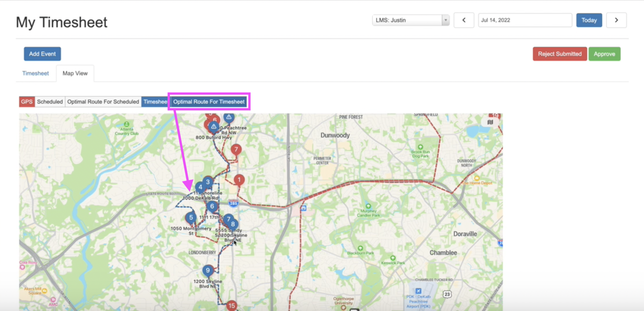644x311 pixels.
Task: Click red map marker number 7
Action: (x=236, y=149)
